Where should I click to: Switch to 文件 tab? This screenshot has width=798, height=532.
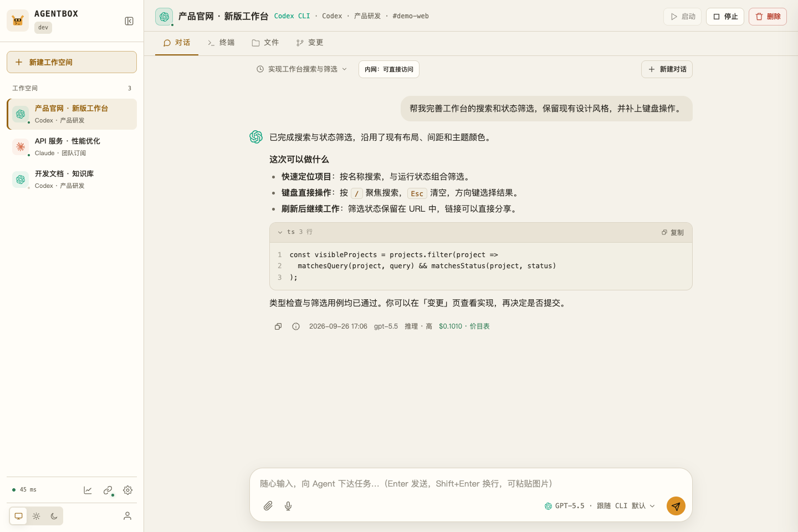point(265,43)
